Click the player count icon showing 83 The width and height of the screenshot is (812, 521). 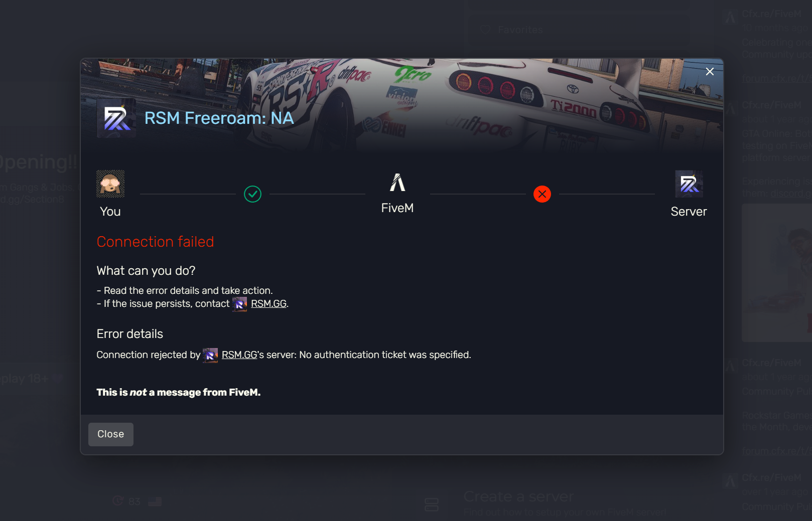[118, 500]
